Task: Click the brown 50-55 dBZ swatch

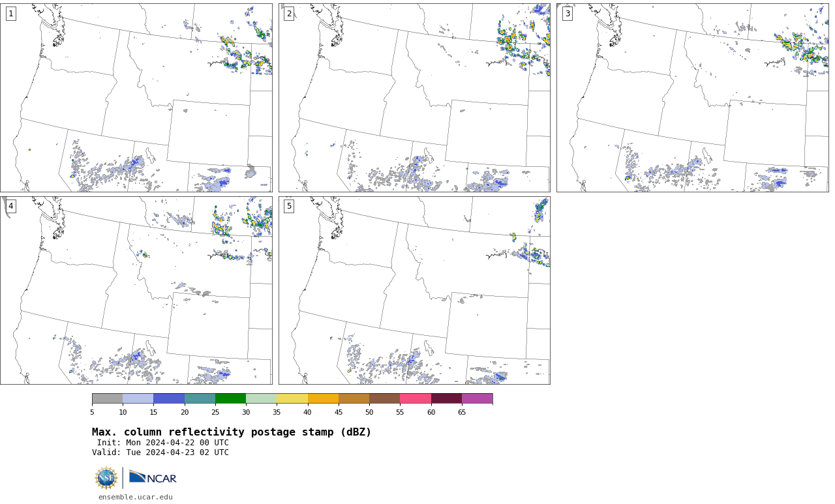Action: (x=385, y=398)
